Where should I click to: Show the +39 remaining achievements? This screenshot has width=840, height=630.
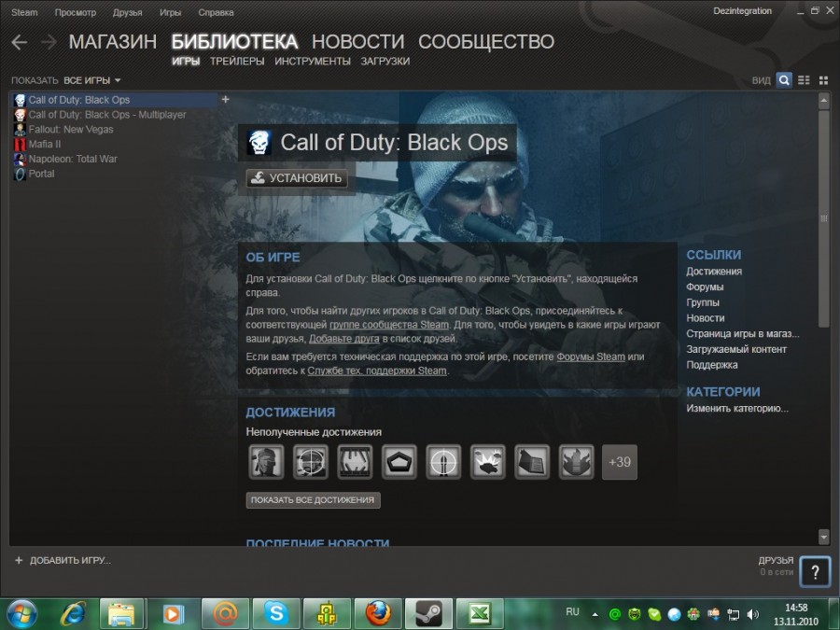[620, 462]
